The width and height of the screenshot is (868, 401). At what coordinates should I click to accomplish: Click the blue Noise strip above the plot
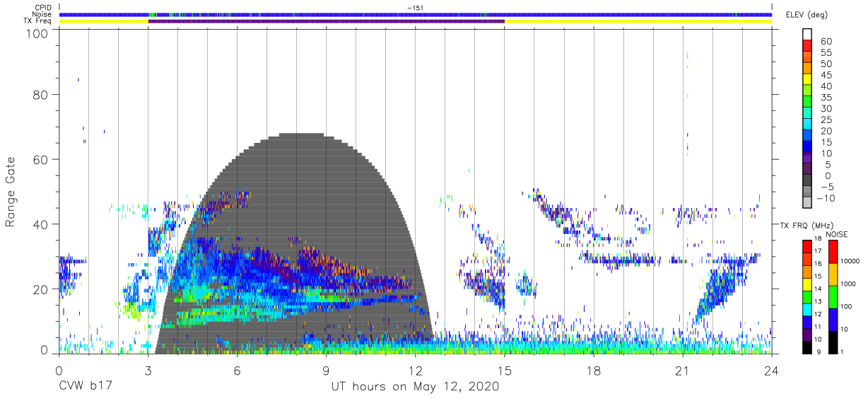[415, 14]
